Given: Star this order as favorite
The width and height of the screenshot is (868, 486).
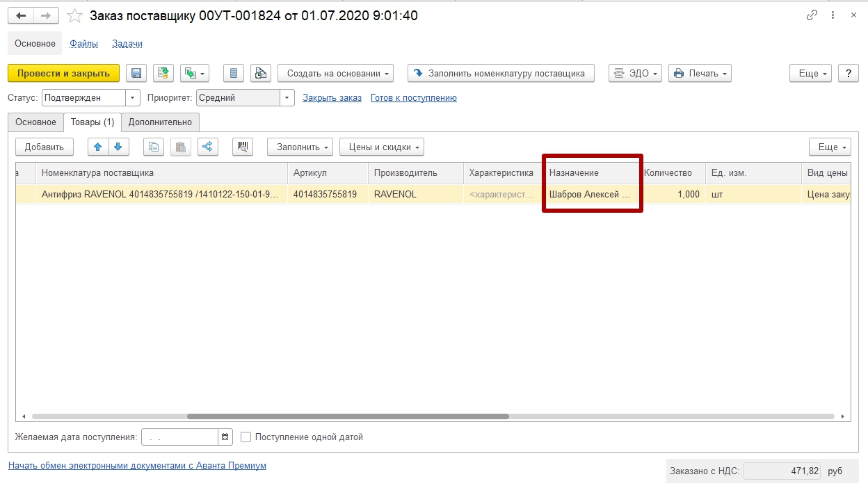Looking at the screenshot, I should (74, 15).
